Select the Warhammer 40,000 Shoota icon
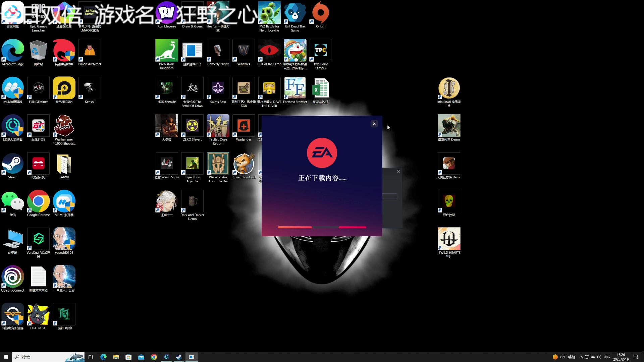 (x=64, y=130)
